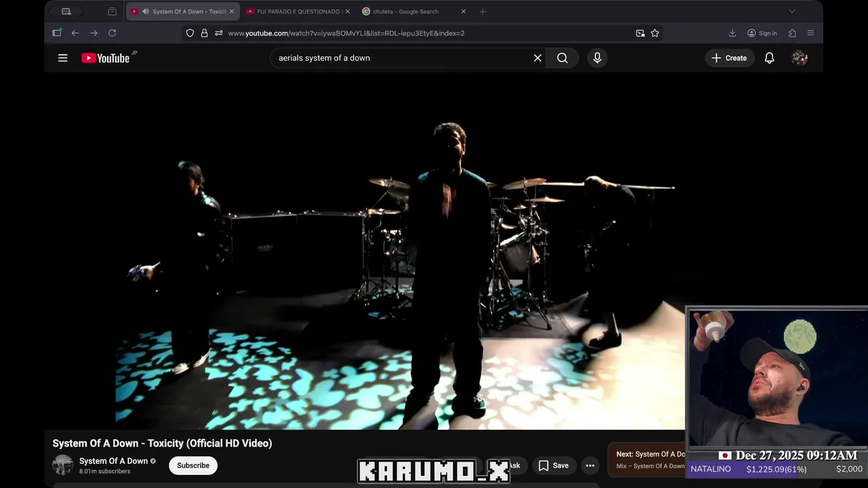Open the account avatar menu

(800, 58)
